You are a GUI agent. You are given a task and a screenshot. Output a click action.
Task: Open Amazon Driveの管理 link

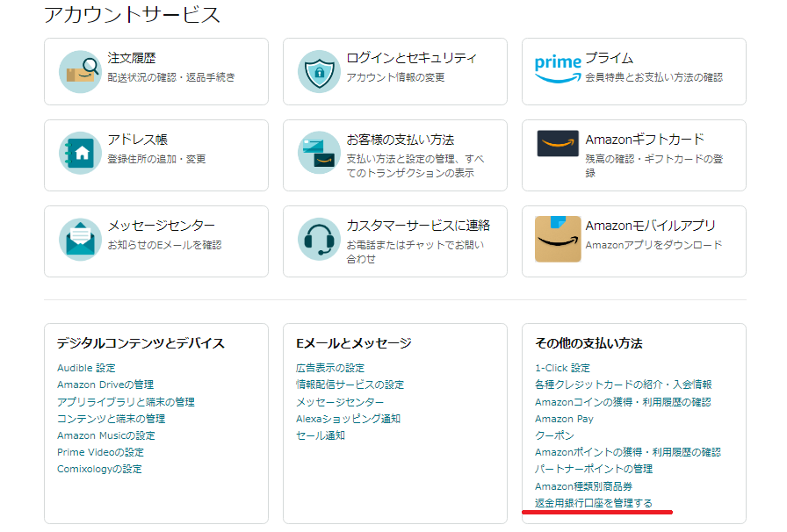coord(105,385)
